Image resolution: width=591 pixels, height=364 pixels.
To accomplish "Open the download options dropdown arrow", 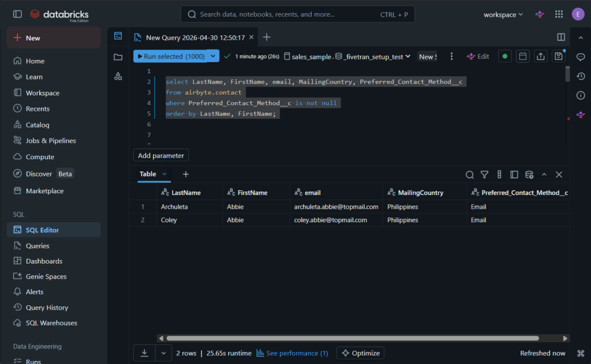I will pyautogui.click(x=163, y=353).
